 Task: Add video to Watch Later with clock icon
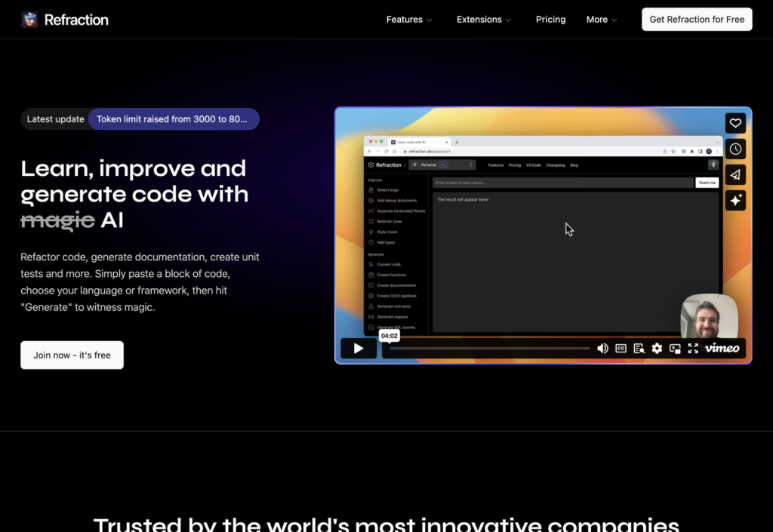click(x=735, y=149)
